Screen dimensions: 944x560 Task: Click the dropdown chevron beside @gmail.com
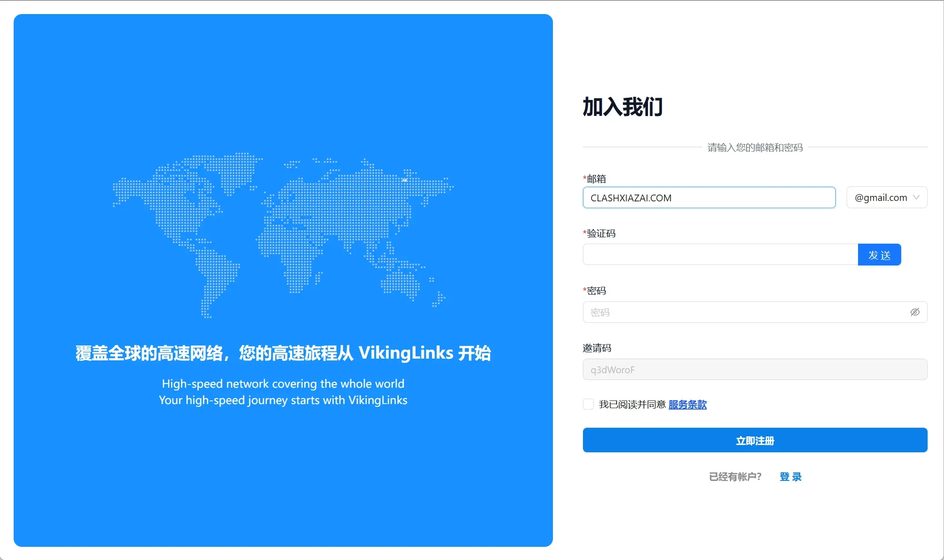(x=916, y=197)
